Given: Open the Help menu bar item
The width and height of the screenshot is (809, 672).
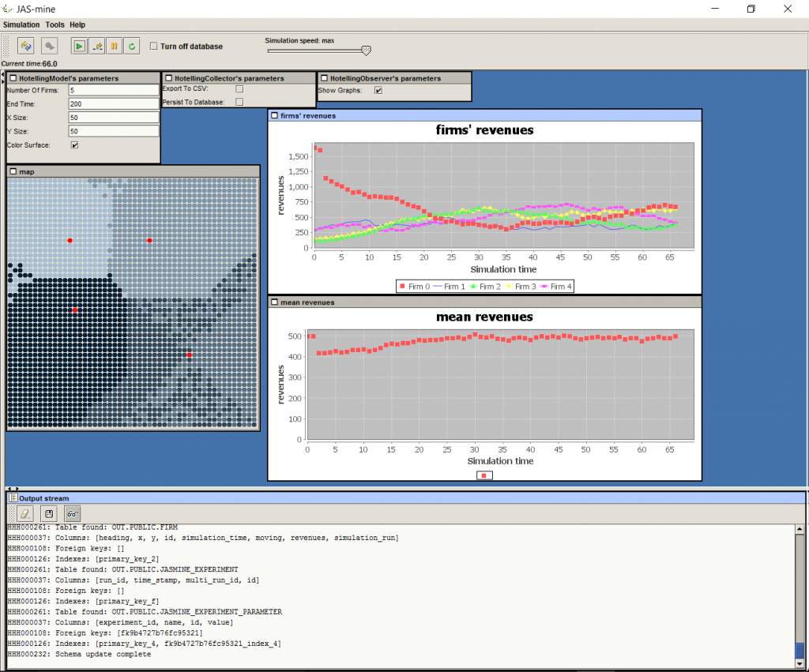Looking at the screenshot, I should (x=77, y=24).
